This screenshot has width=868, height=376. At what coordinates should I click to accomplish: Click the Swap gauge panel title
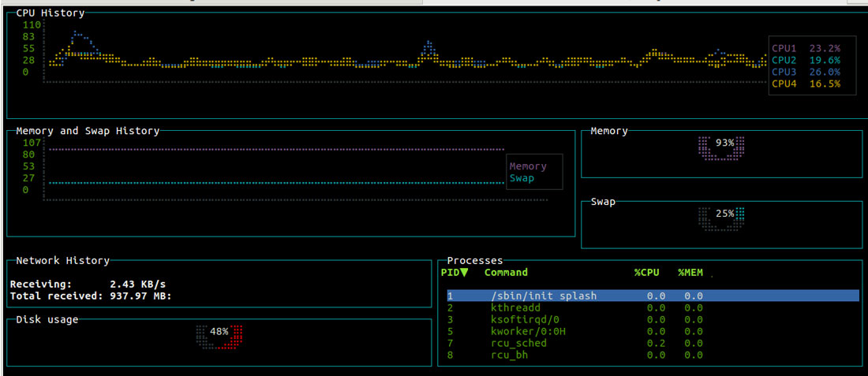coord(603,202)
